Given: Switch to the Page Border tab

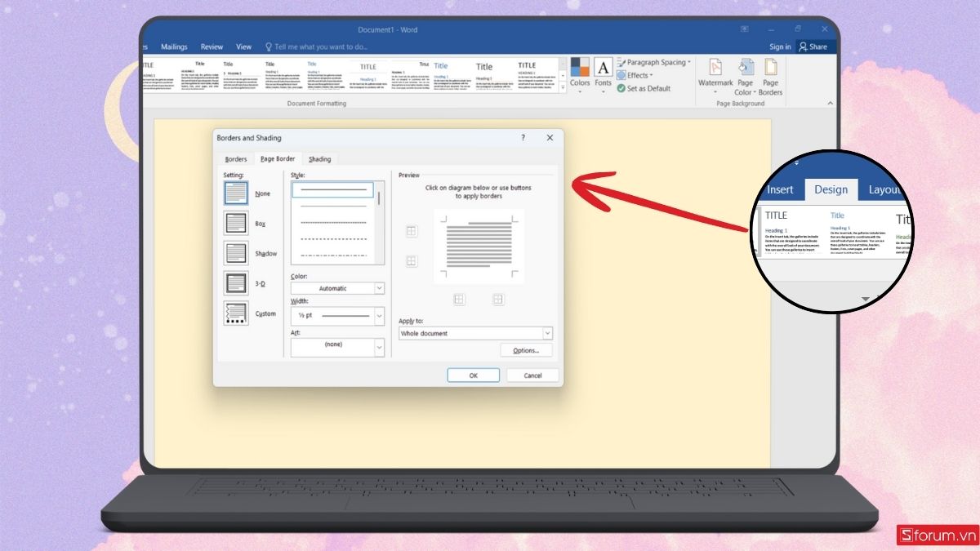Looking at the screenshot, I should [278, 159].
